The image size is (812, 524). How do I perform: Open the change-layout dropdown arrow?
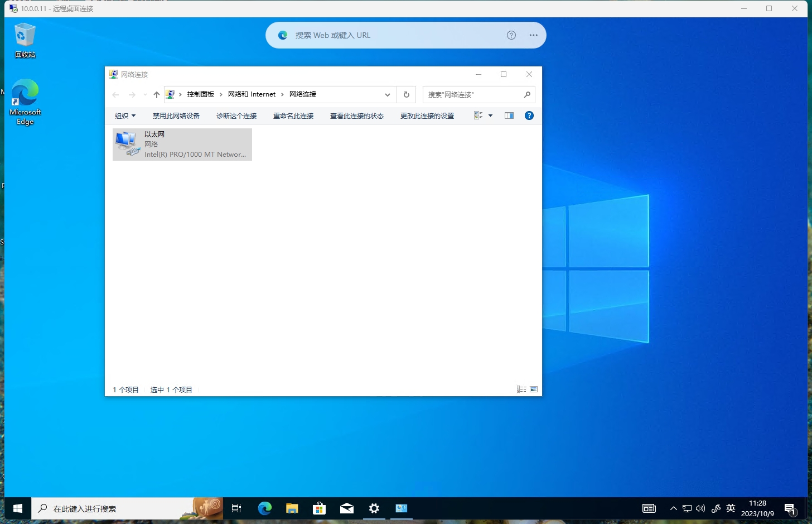coord(490,116)
